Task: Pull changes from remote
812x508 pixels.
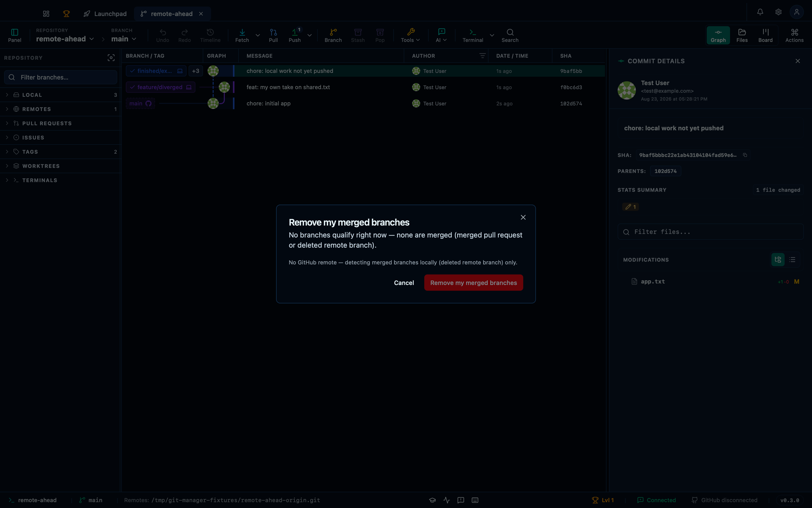Action: [274, 35]
